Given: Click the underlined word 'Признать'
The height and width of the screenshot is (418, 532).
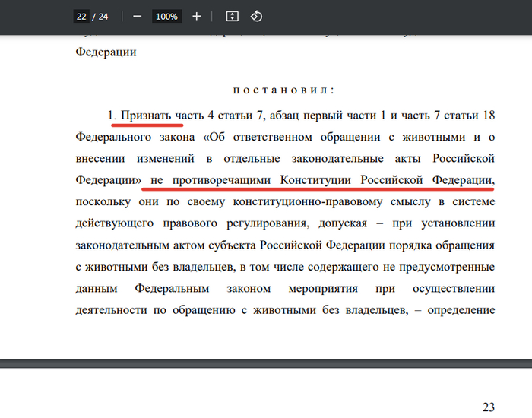Looking at the screenshot, I should 146,116.
